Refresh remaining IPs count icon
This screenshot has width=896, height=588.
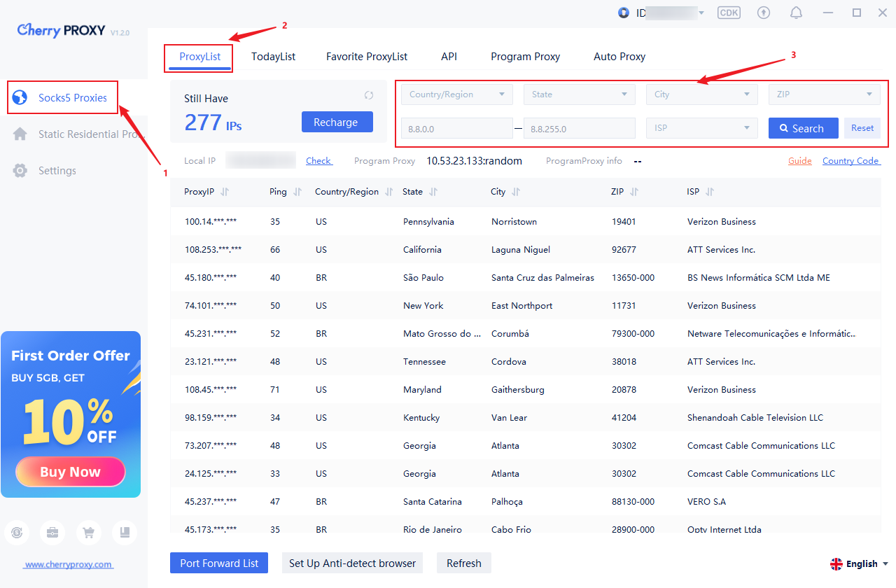[369, 96]
